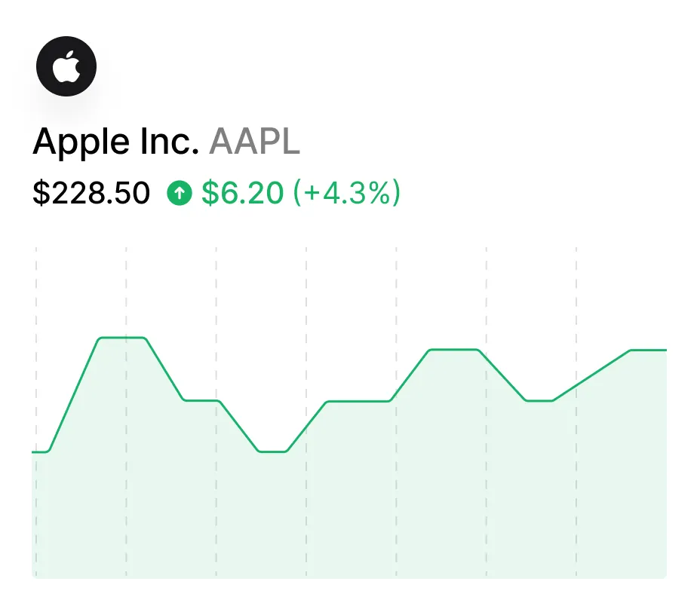Click the middle (fourth) dashed vertical gridline

pyautogui.click(x=306, y=286)
